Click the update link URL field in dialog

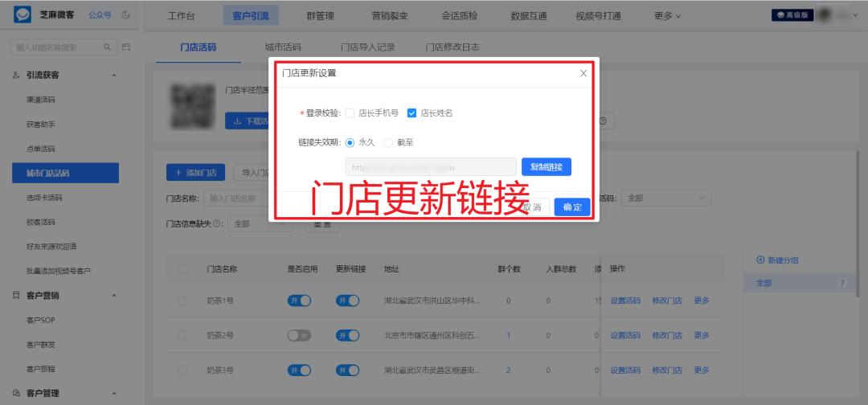(431, 166)
